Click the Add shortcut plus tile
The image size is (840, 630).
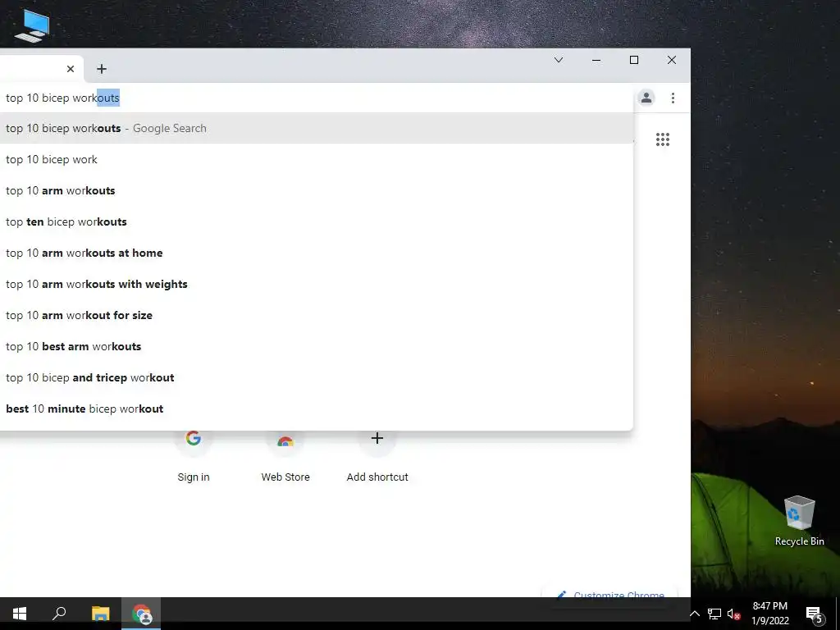(377, 455)
